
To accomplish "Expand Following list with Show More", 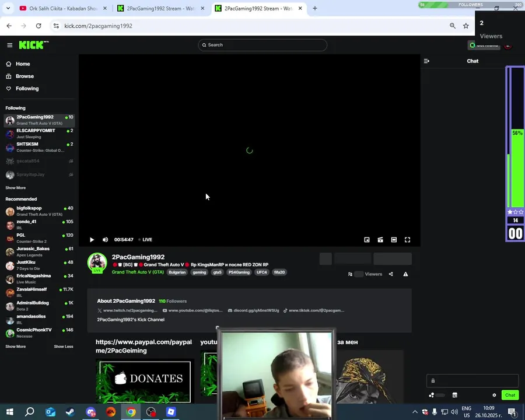I will tap(15, 188).
